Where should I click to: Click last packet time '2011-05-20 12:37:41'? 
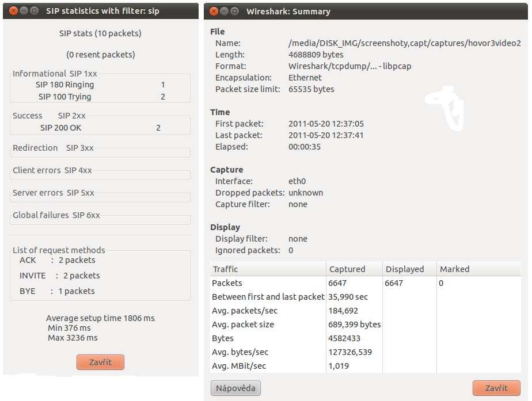(326, 135)
